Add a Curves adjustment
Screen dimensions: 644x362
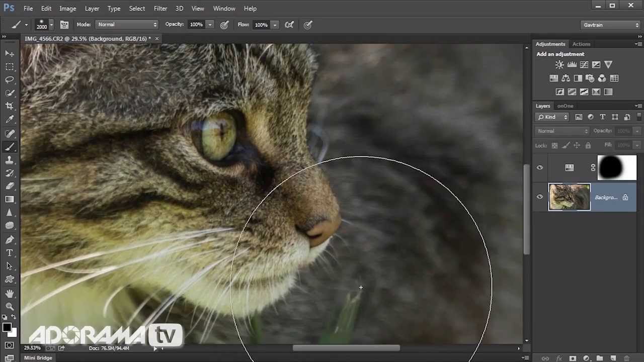[x=584, y=64]
